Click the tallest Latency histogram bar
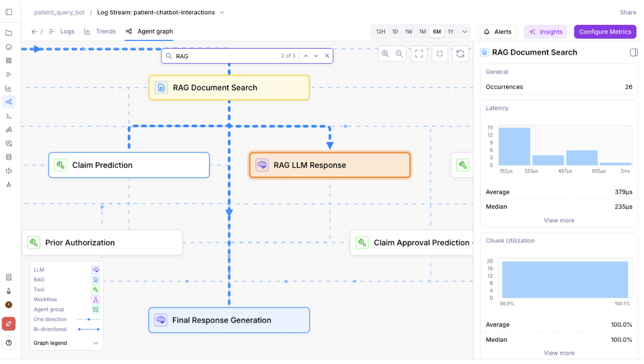The image size is (644, 364). (x=514, y=146)
